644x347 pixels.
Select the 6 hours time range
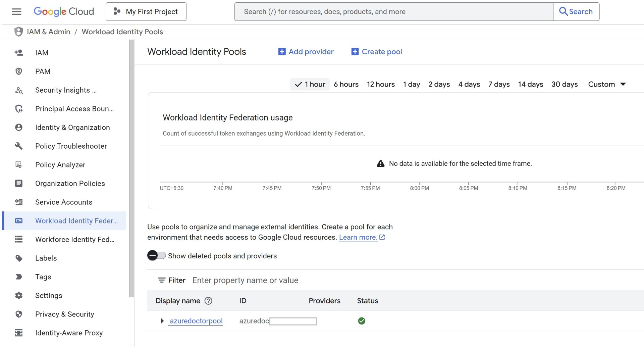pyautogui.click(x=346, y=84)
